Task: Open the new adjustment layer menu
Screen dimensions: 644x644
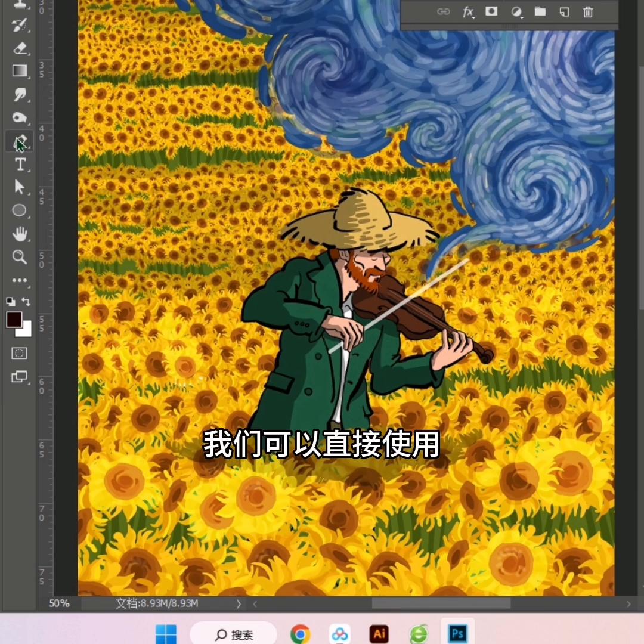Action: tap(516, 12)
